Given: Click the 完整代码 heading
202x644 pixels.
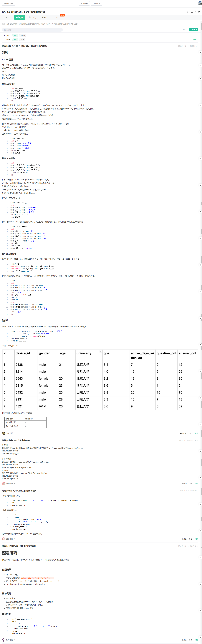Looking at the screenshot, I should pyautogui.click(x=7, y=614).
